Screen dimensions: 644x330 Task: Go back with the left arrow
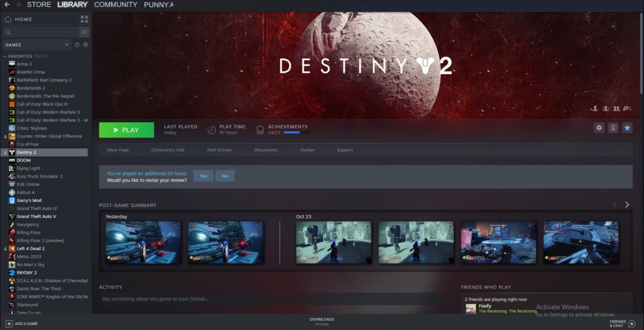(x=7, y=5)
